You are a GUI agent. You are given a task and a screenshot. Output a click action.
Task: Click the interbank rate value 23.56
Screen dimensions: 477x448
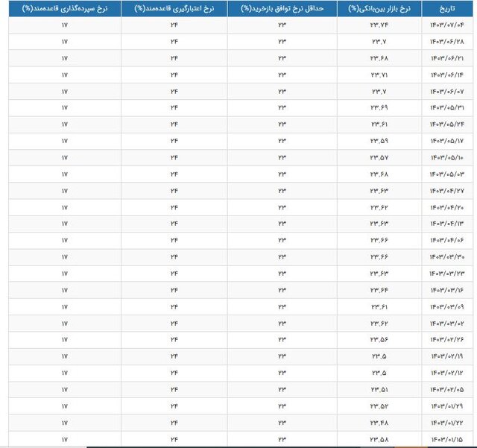click(x=379, y=339)
